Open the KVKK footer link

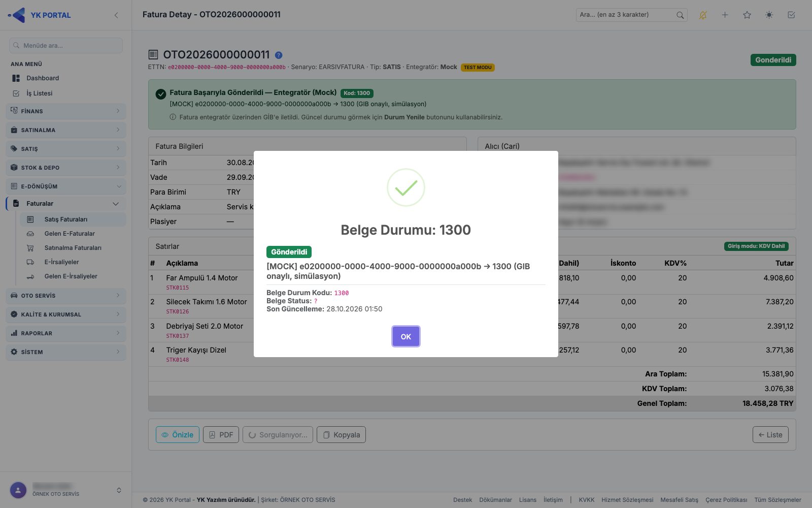tap(587, 500)
